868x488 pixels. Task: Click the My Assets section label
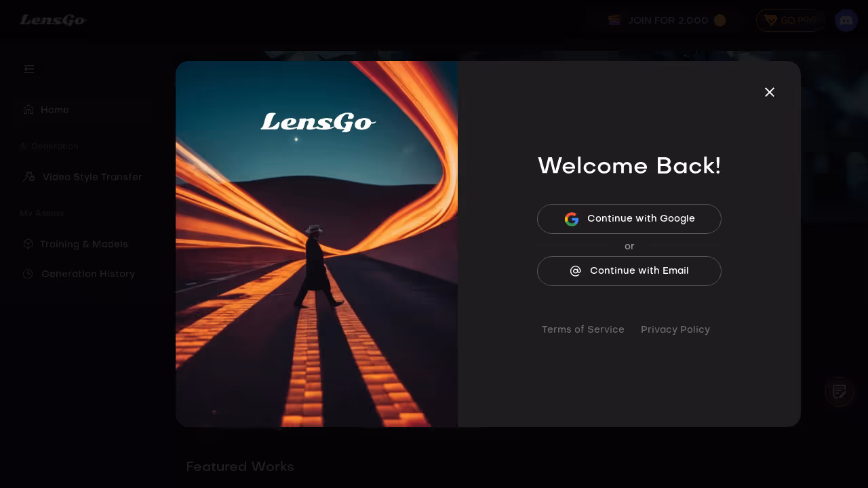tap(41, 213)
